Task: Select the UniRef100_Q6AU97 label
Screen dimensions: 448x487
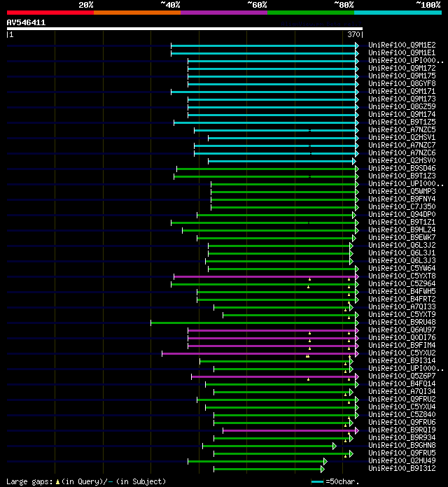Action: [402, 330]
